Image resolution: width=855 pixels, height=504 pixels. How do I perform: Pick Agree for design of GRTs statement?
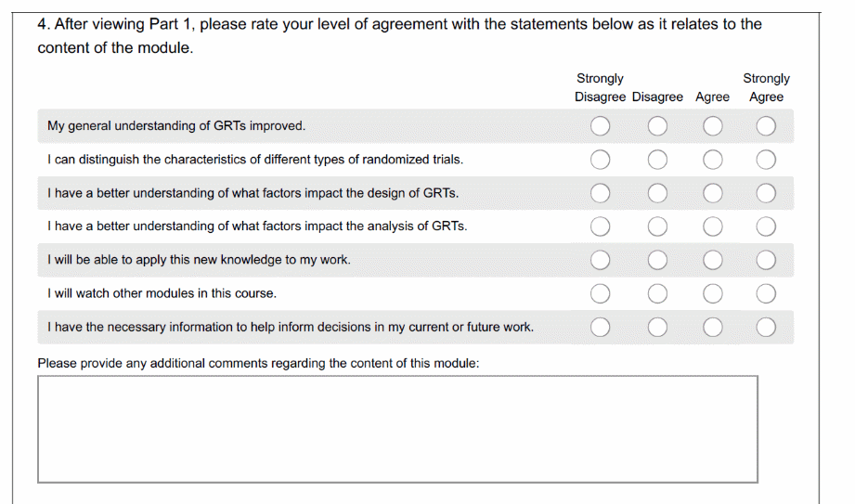(712, 193)
